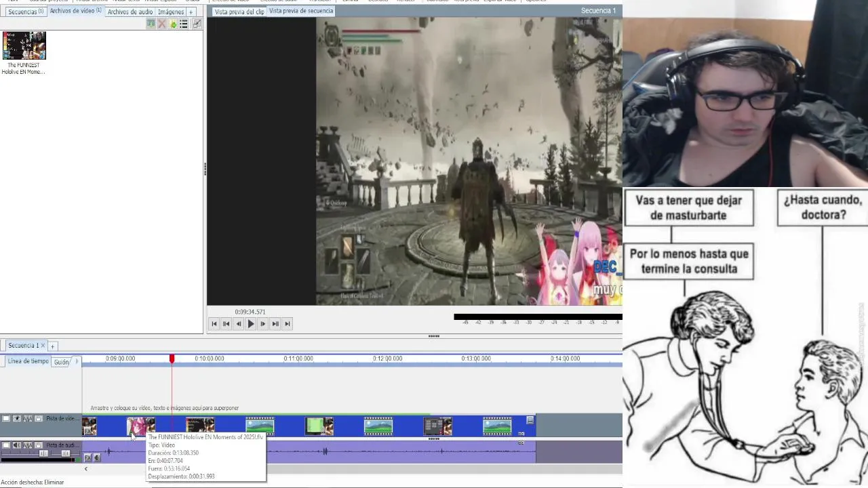Lock the video track
This screenshot has height=488, width=868.
pyautogui.click(x=39, y=419)
